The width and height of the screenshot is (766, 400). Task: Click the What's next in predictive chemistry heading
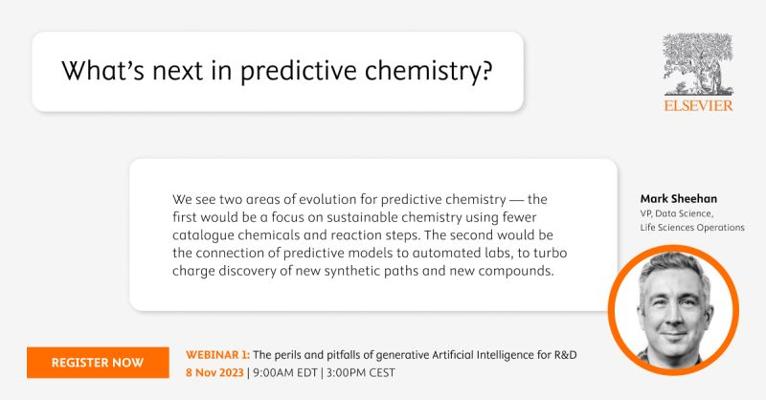point(277,71)
